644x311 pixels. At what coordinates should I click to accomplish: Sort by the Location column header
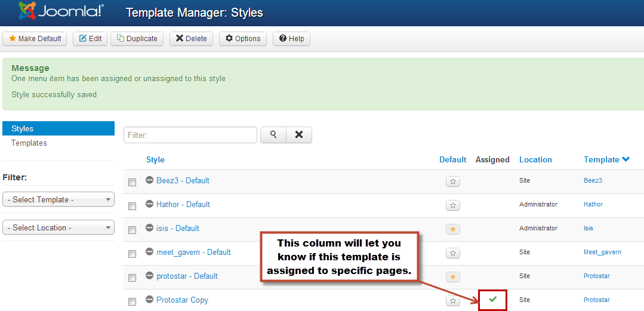pos(535,160)
